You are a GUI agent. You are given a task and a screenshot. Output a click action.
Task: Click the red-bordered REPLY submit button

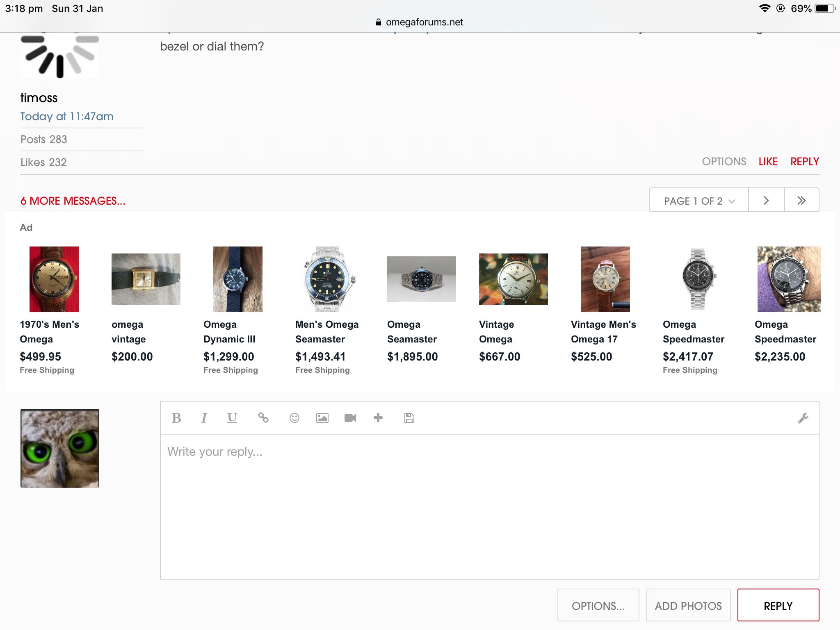pos(778,605)
